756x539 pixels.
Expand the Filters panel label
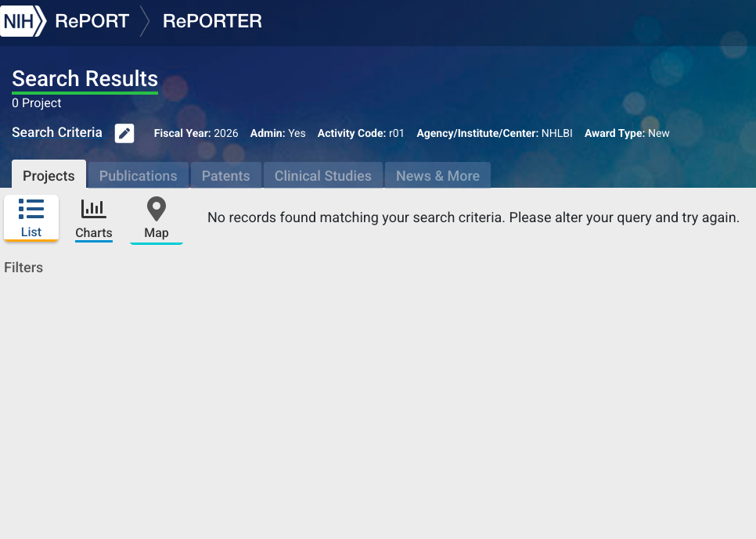point(23,268)
